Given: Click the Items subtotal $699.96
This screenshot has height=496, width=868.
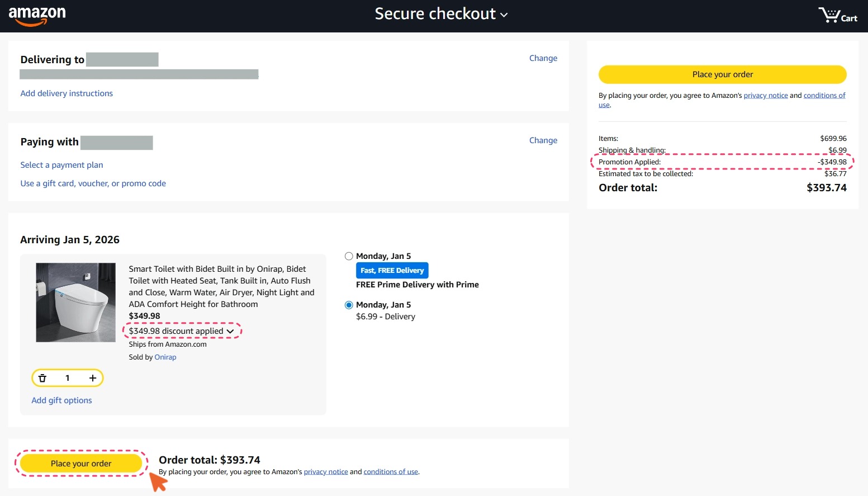Looking at the screenshot, I should tap(833, 139).
